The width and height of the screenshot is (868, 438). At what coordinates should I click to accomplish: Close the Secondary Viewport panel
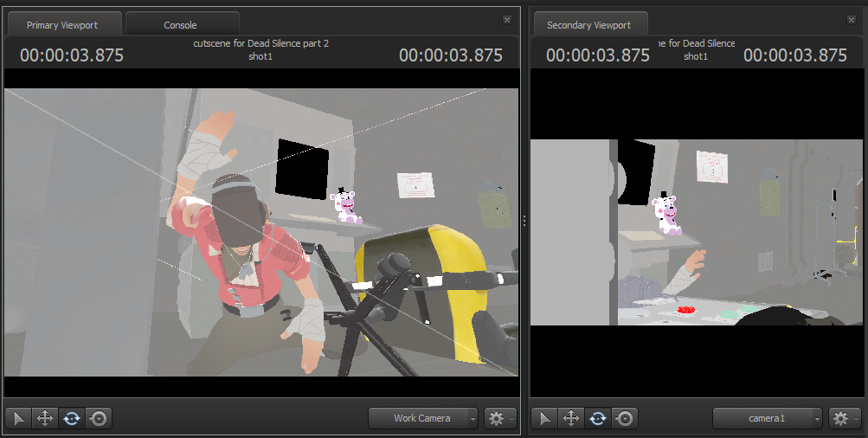click(x=852, y=20)
